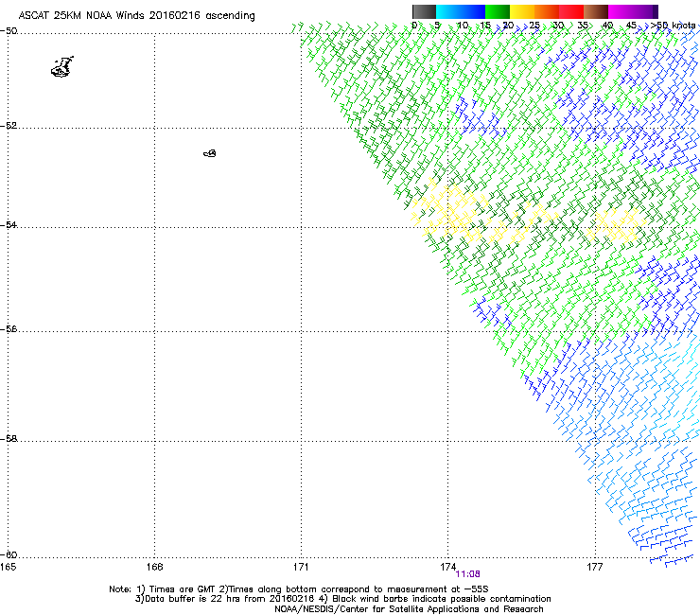The height and width of the screenshot is (615, 700).
Task: Click the orange segment of the color bar
Action: [x=547, y=11]
